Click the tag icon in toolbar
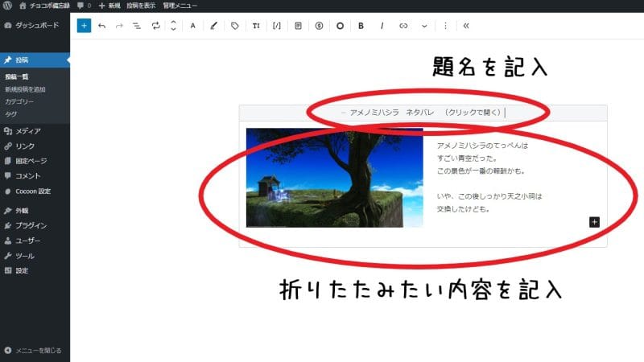The width and height of the screenshot is (644, 362). [x=235, y=26]
